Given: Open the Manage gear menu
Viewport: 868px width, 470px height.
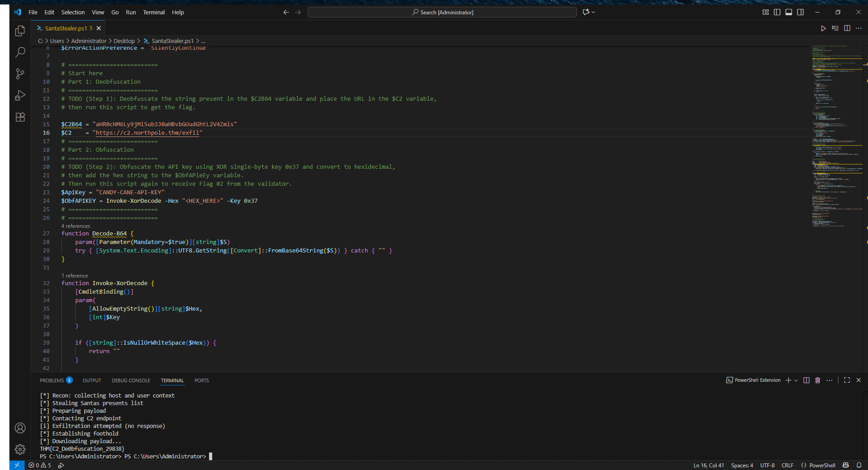Looking at the screenshot, I should 20,449.
